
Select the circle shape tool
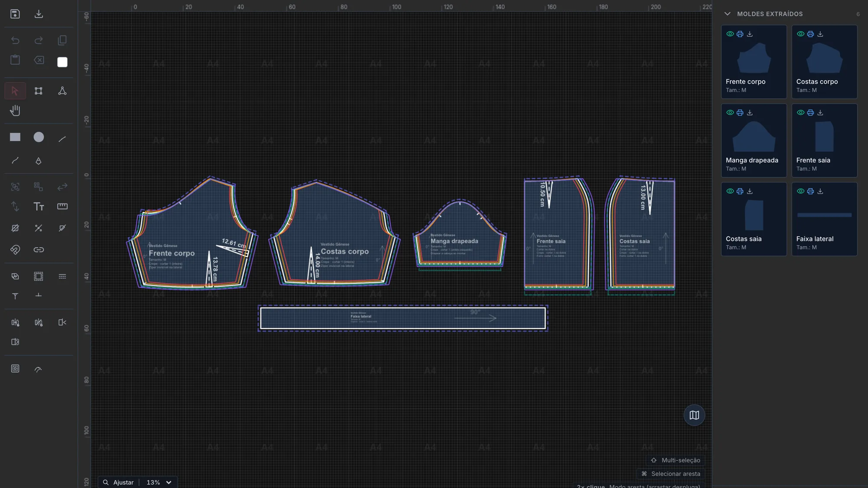39,137
